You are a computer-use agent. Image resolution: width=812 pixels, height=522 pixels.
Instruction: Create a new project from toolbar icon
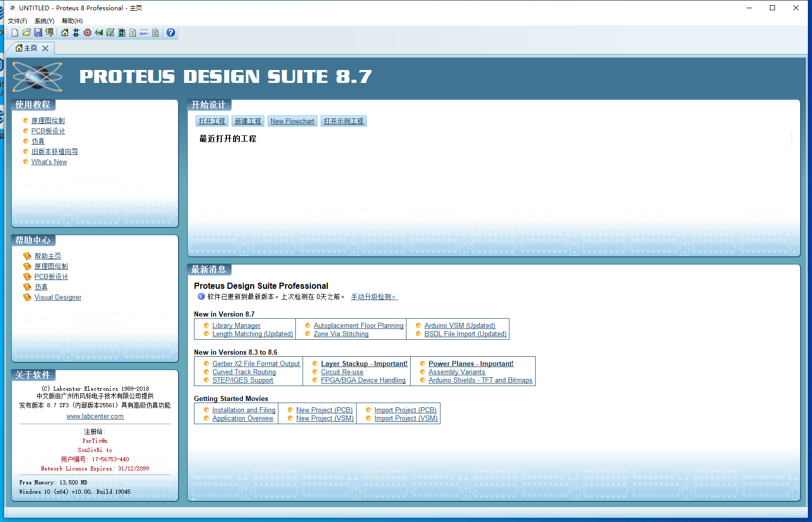coord(15,33)
